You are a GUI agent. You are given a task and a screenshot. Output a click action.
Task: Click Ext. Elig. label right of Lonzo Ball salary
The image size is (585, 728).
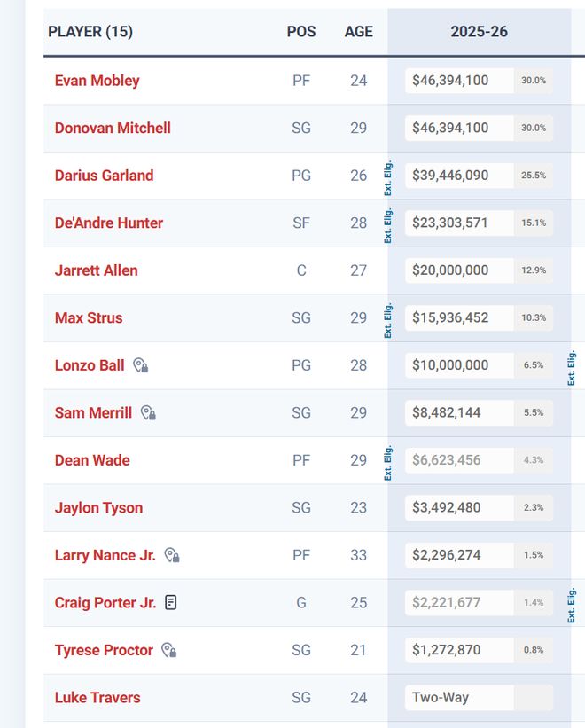pos(572,368)
